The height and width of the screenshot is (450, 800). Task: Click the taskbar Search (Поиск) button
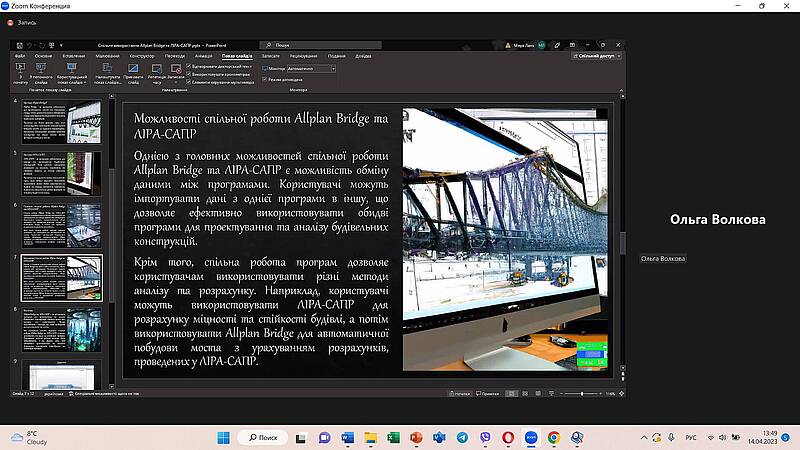tap(263, 438)
